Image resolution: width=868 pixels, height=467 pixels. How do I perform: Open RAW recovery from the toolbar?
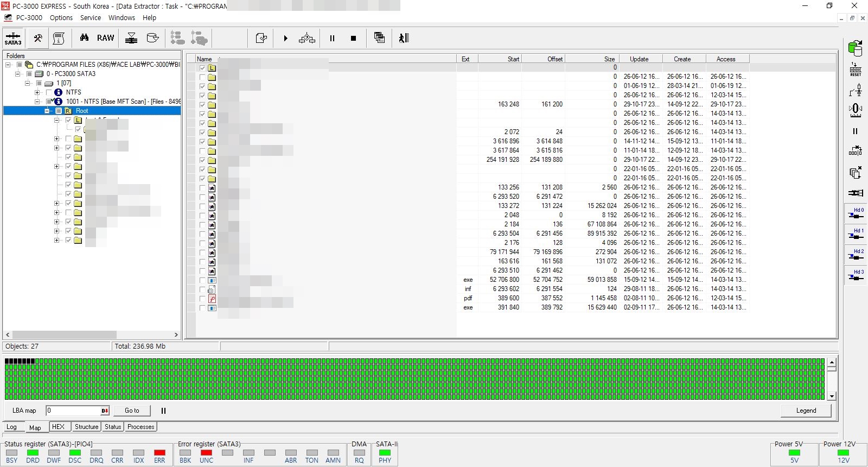106,38
